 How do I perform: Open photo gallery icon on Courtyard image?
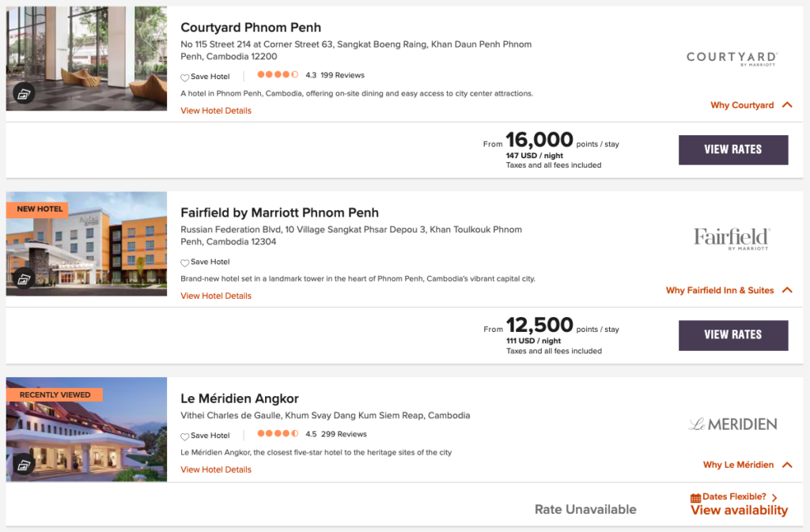click(x=24, y=93)
